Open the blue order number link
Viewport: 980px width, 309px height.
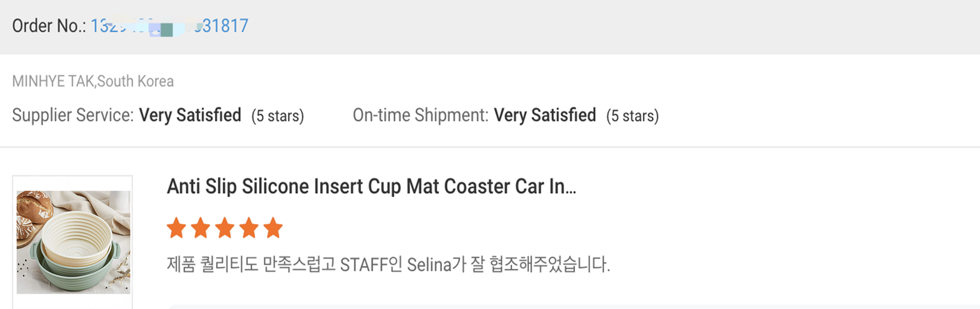(169, 26)
